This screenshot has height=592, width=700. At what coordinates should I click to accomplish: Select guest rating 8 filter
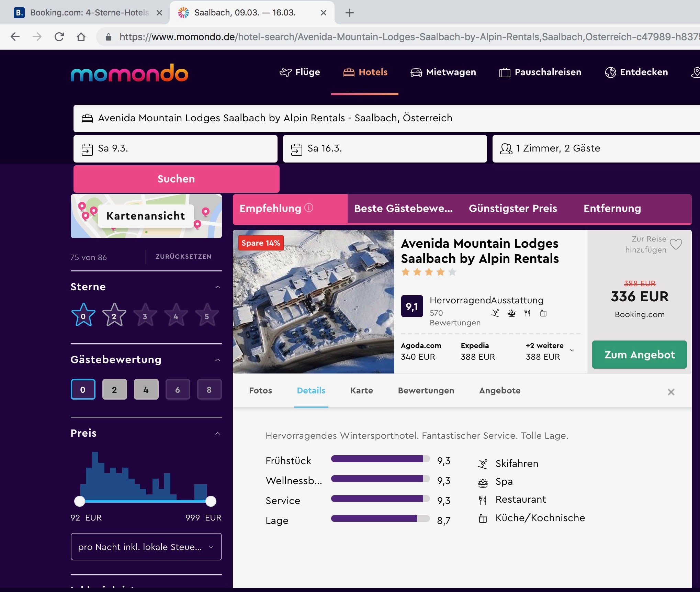pyautogui.click(x=210, y=389)
